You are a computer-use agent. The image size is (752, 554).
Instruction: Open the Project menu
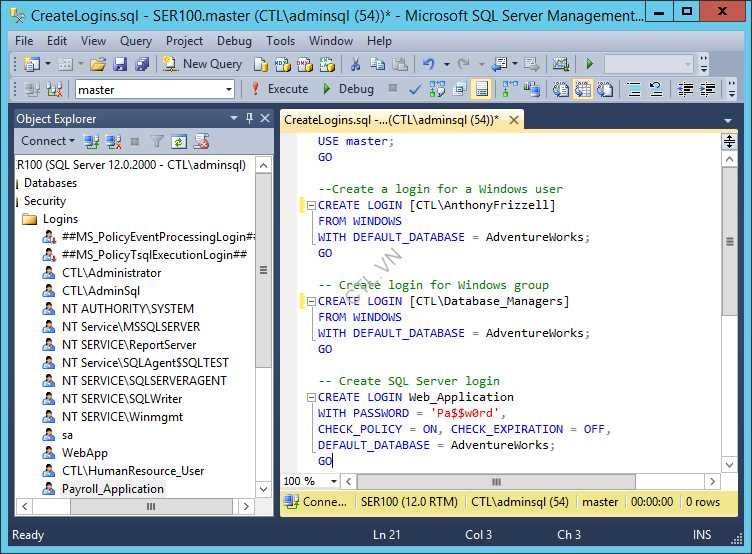[184, 41]
